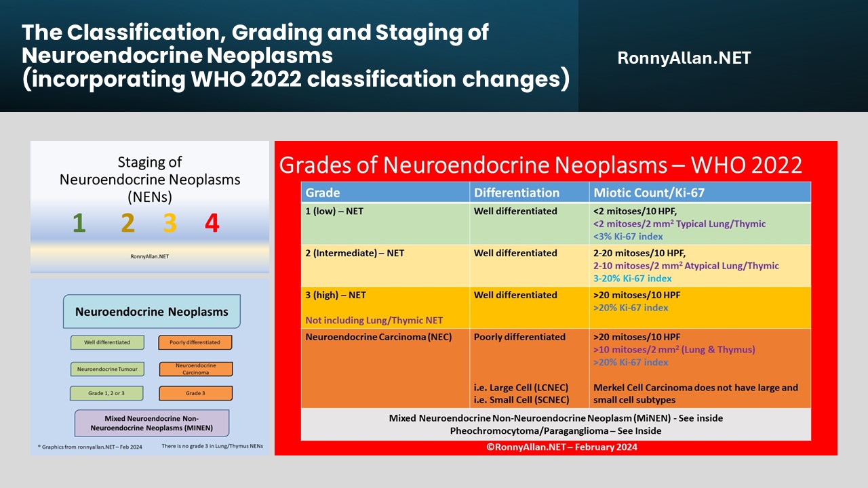Toggle the 'Grade 3' orange box
Image resolution: width=868 pixels, height=488 pixels.
pos(195,392)
